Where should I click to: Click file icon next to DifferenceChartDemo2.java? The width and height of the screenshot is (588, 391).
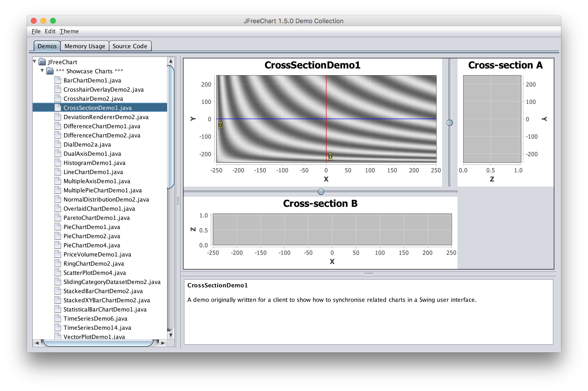[58, 135]
